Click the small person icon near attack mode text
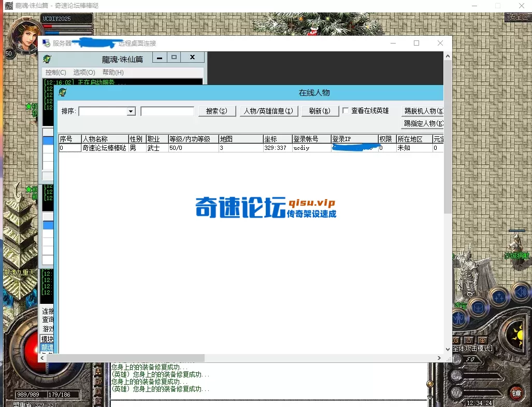 click(x=468, y=341)
